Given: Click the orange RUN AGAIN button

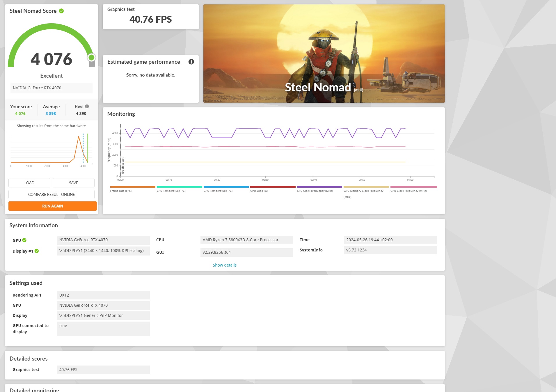Looking at the screenshot, I should coord(53,206).
